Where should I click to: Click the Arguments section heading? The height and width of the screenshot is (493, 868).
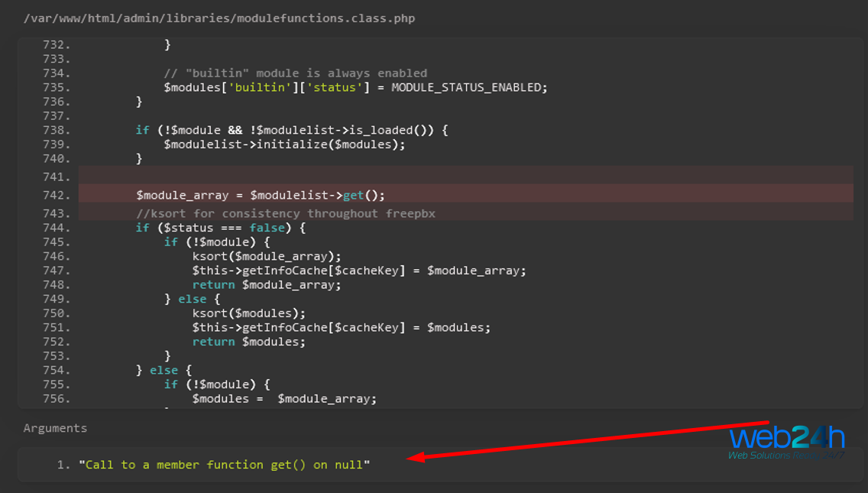pos(55,428)
